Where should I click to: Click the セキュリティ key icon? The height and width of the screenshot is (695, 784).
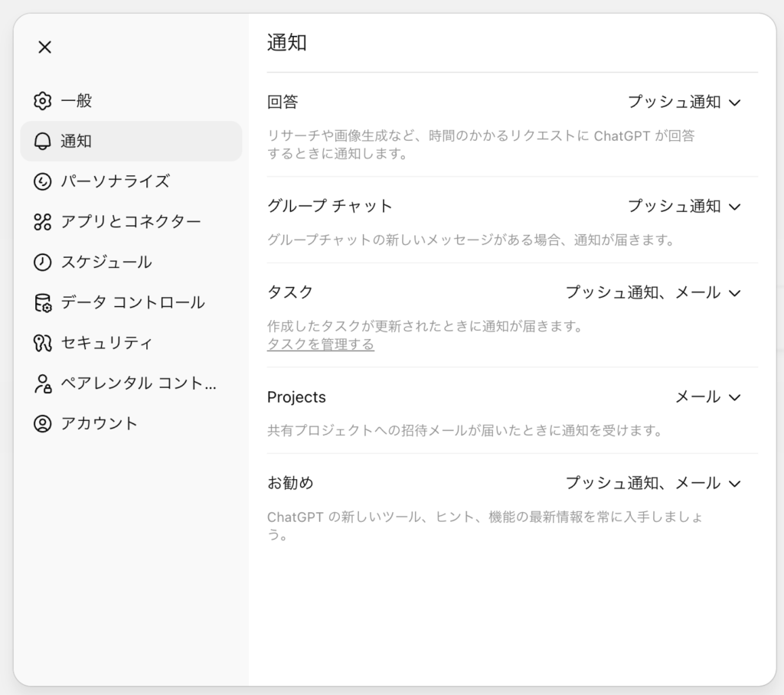(x=42, y=343)
